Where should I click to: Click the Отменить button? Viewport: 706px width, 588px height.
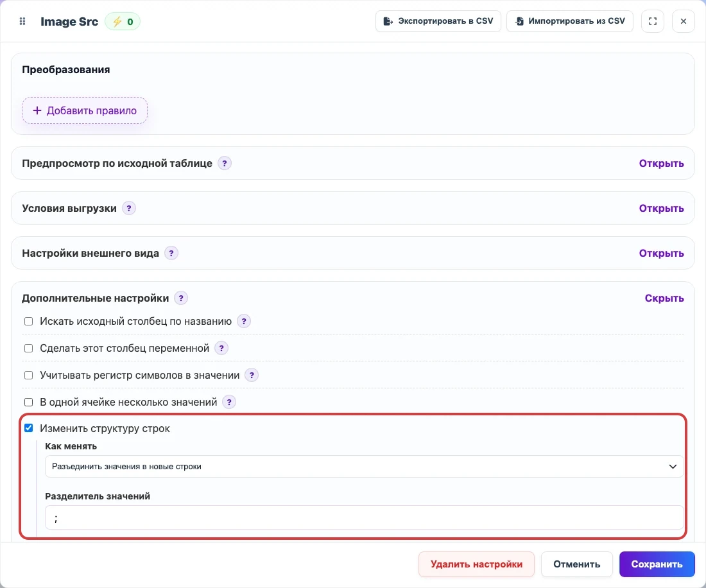(x=577, y=564)
